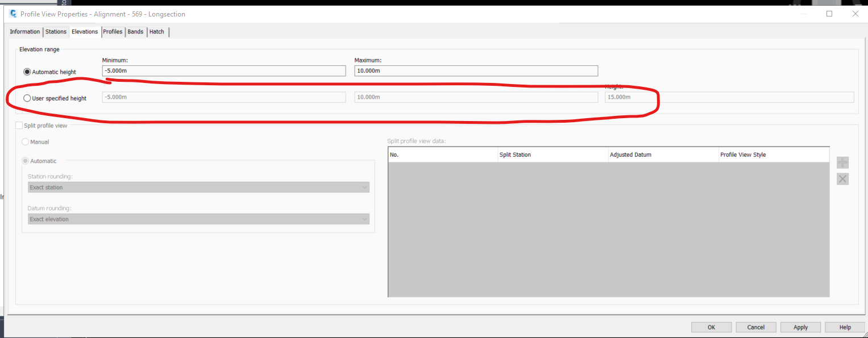Switch to the Bands tab

click(x=135, y=32)
